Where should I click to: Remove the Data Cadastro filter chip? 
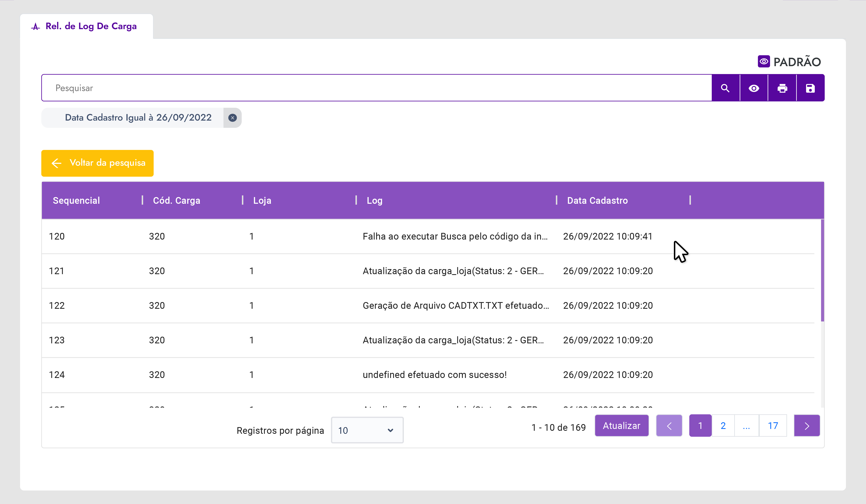(x=232, y=118)
